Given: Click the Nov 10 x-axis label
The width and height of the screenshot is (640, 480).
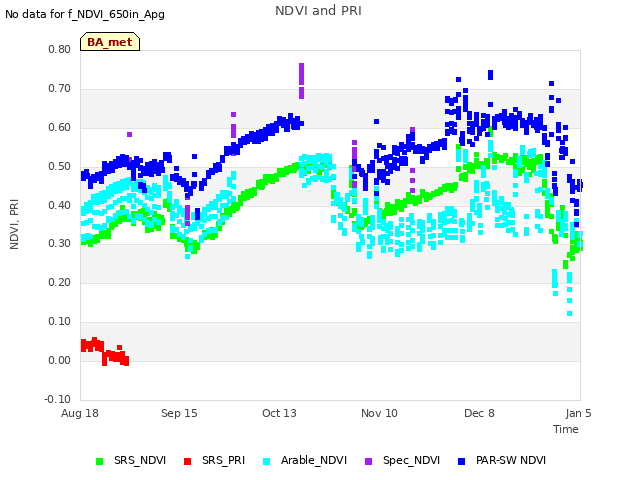Looking at the screenshot, I should coord(379,413).
